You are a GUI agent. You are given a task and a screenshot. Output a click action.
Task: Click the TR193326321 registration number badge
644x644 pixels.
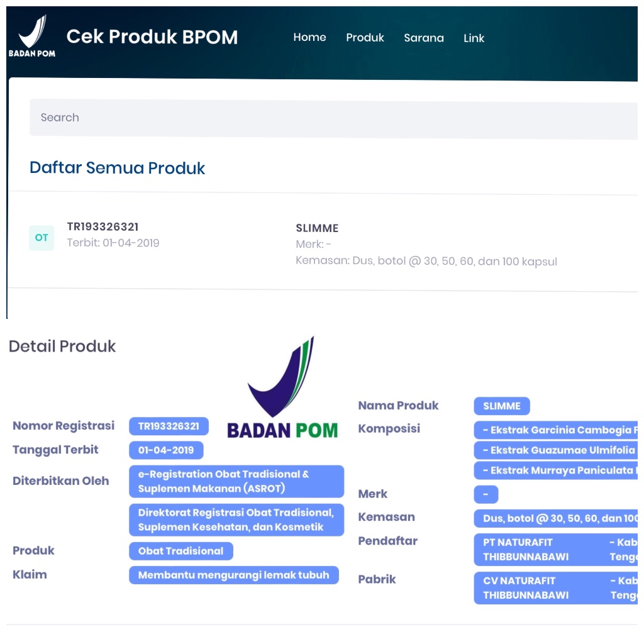tap(169, 426)
